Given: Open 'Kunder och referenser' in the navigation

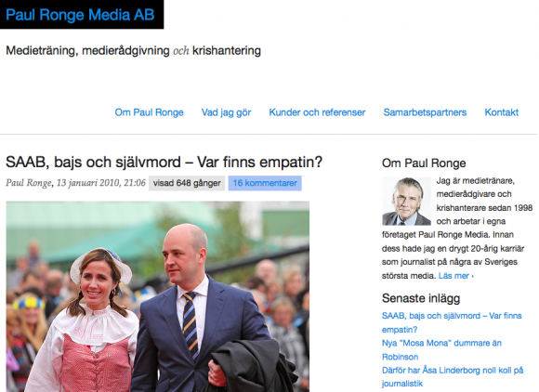Looking at the screenshot, I should click(317, 112).
